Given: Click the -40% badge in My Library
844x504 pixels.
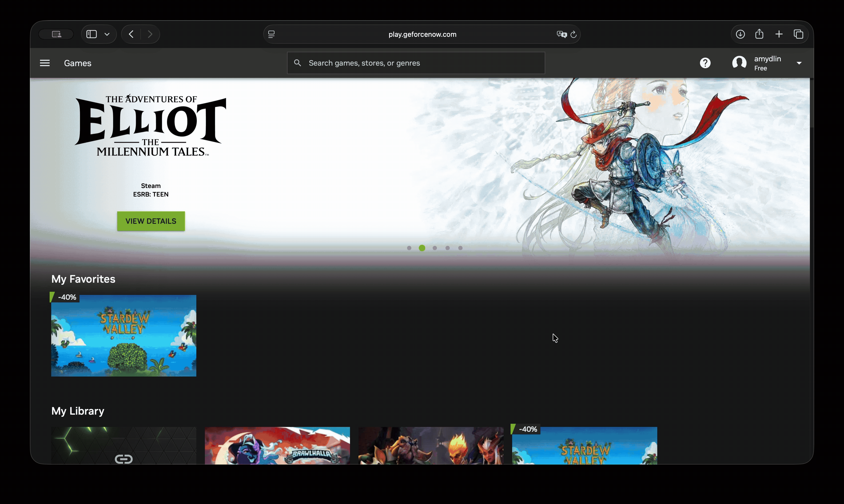Looking at the screenshot, I should [525, 429].
